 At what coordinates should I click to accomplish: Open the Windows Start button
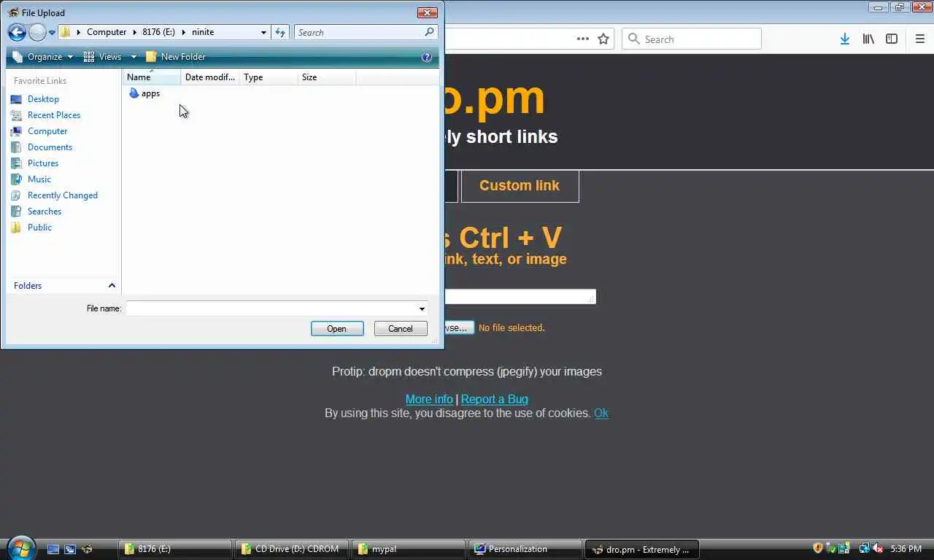[20, 548]
